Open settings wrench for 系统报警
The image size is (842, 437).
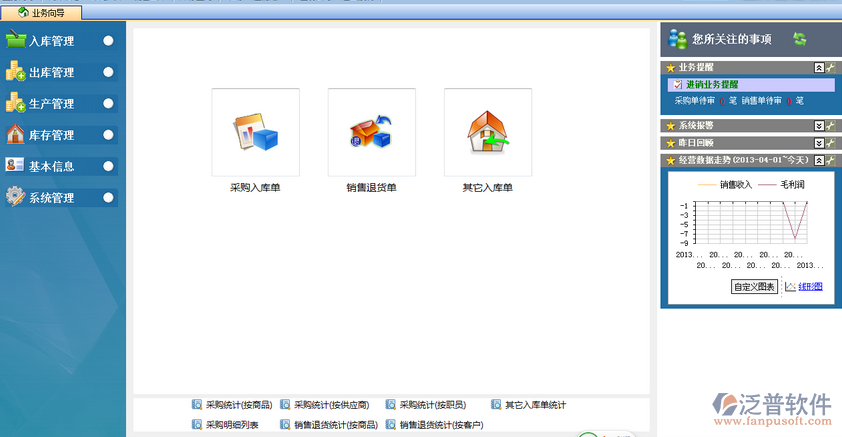[x=831, y=126]
